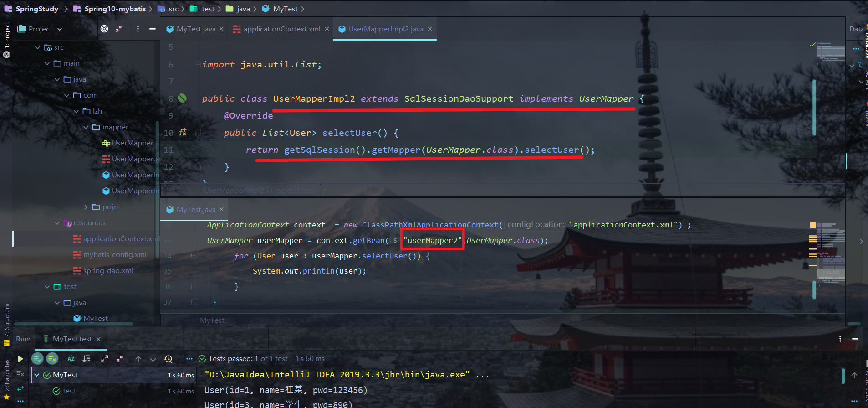Viewport: 868px width, 408px height.
Task: Close the MyTest.test run tab
Action: [98, 339]
